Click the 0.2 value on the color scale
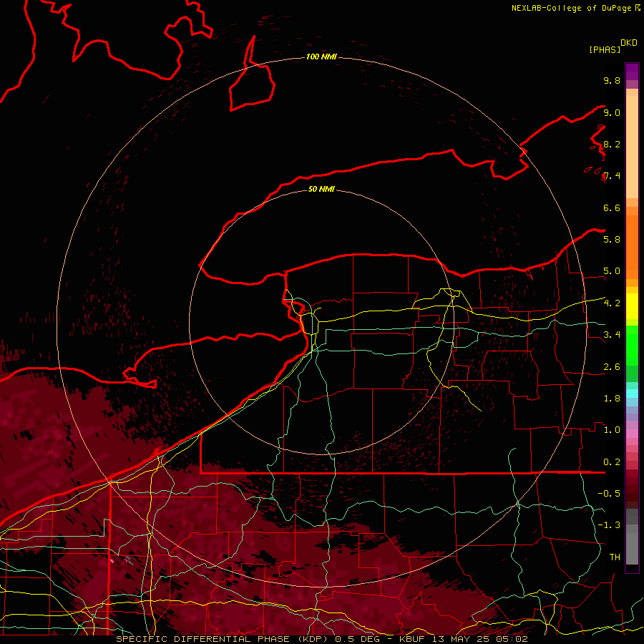This screenshot has height=644, width=644. tap(612, 462)
